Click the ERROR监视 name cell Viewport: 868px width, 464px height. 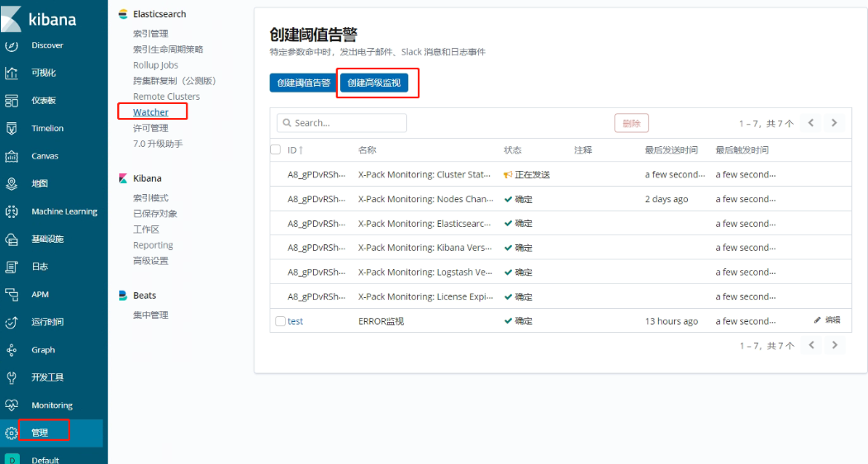tap(381, 321)
